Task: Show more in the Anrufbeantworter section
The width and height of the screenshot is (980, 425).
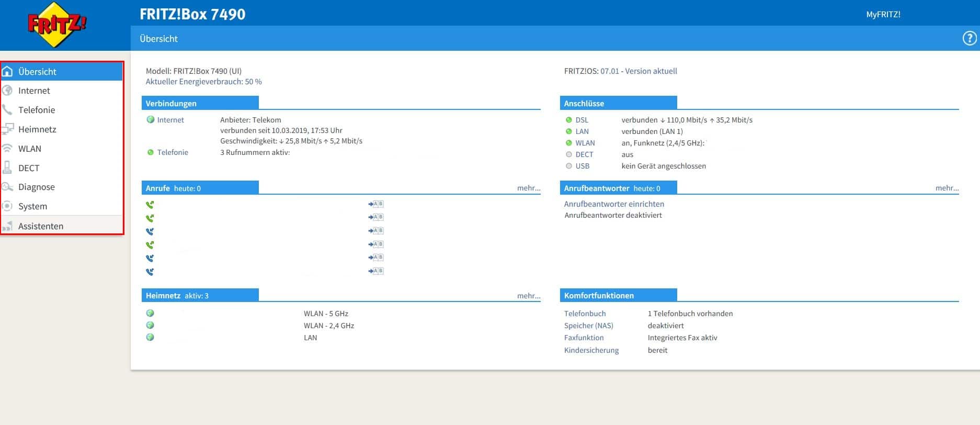Action: [947, 188]
